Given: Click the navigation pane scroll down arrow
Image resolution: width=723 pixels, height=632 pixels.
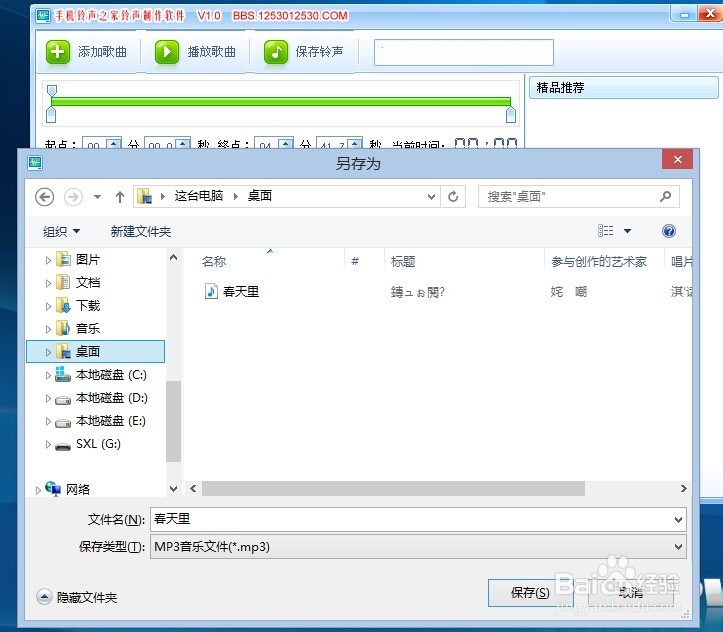Looking at the screenshot, I should tap(173, 489).
